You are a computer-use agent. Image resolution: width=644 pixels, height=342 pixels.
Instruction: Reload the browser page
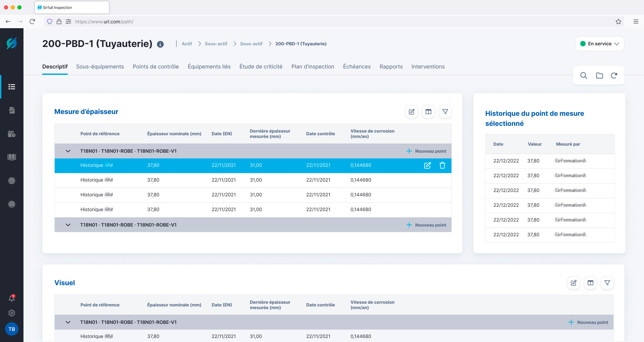32,21
